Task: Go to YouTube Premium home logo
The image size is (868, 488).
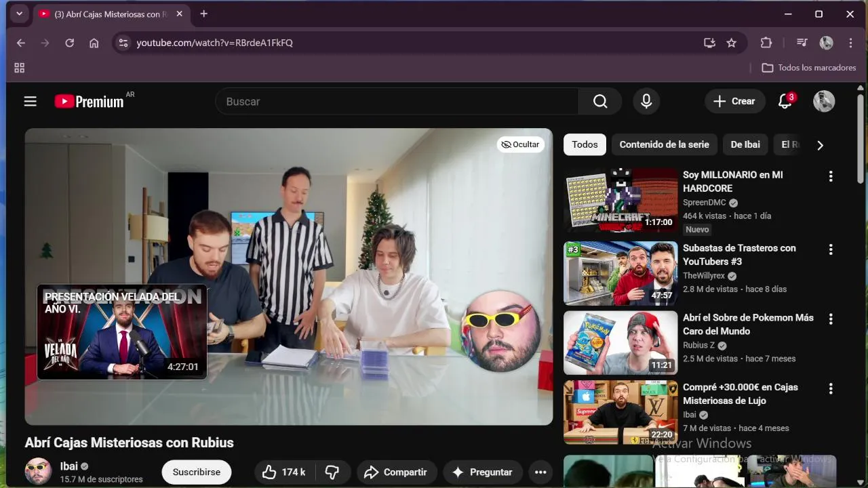Action: tap(90, 102)
